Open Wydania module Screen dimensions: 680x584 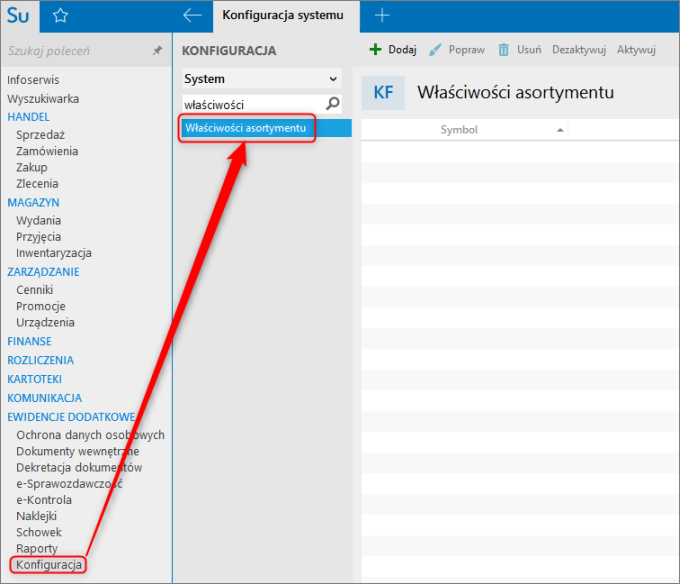click(38, 221)
